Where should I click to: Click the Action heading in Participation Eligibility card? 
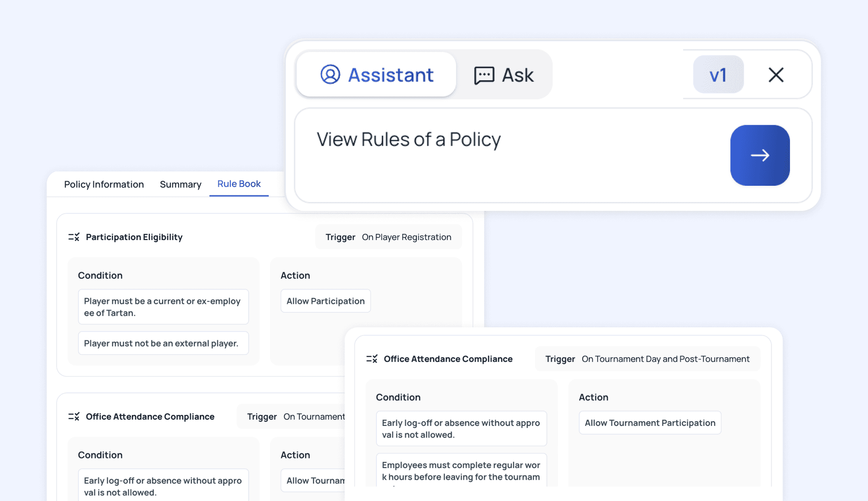click(295, 276)
